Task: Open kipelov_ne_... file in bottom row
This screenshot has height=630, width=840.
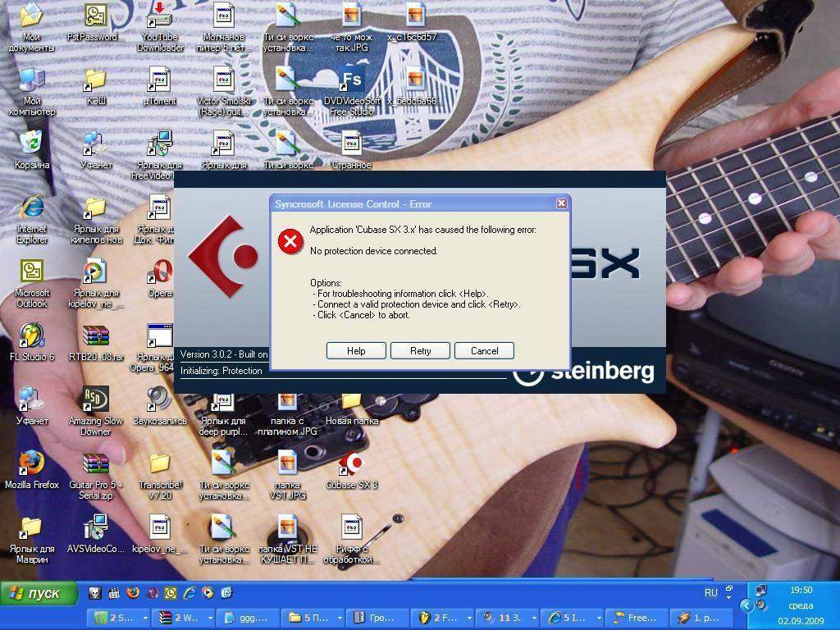Action: [160, 535]
